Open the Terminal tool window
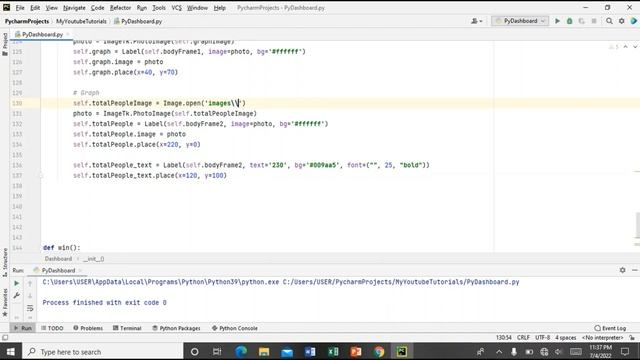640x360 pixels. point(127,328)
